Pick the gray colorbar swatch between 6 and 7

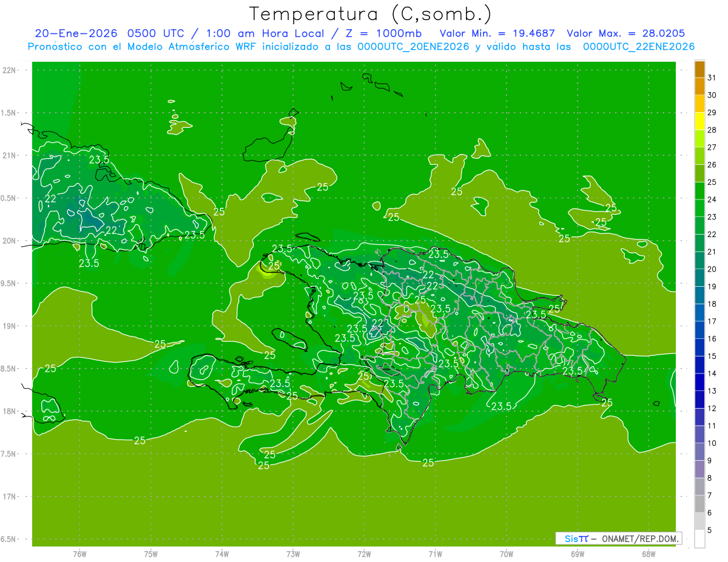coord(699,504)
